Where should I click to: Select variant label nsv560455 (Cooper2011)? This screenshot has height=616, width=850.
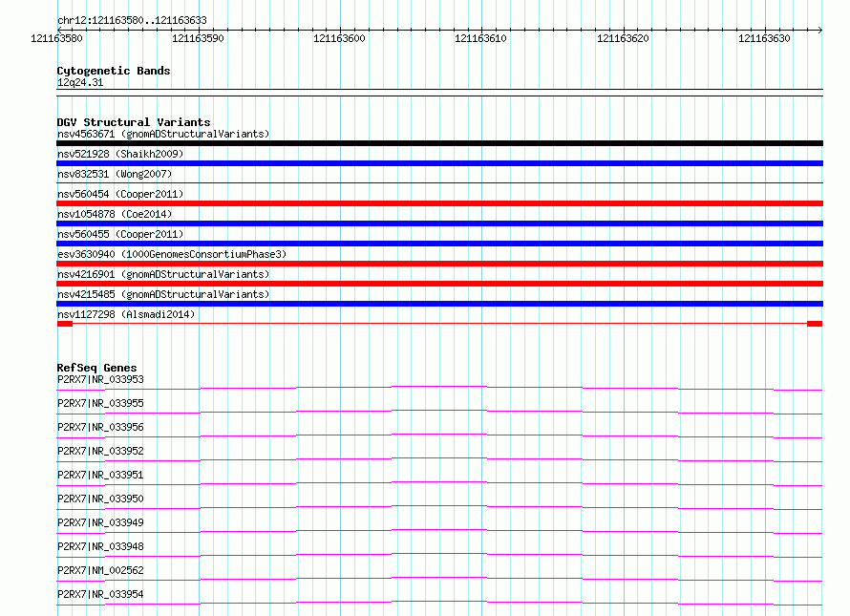point(120,234)
